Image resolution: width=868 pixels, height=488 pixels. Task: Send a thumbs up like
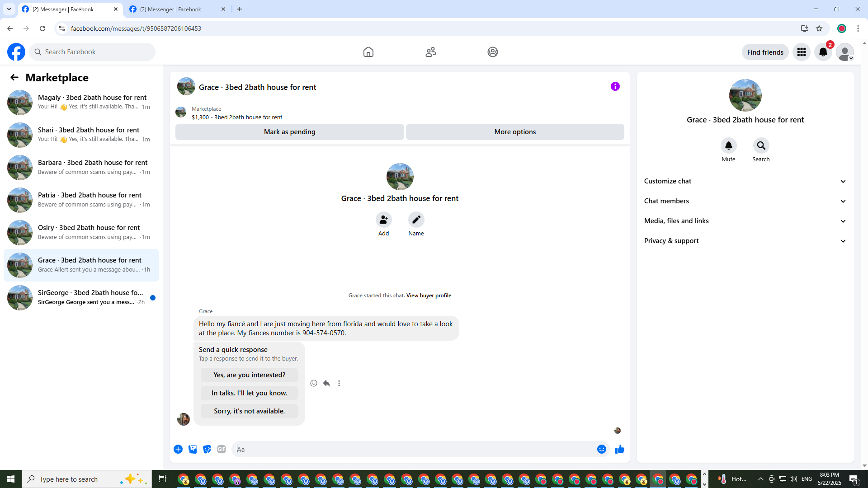click(620, 449)
